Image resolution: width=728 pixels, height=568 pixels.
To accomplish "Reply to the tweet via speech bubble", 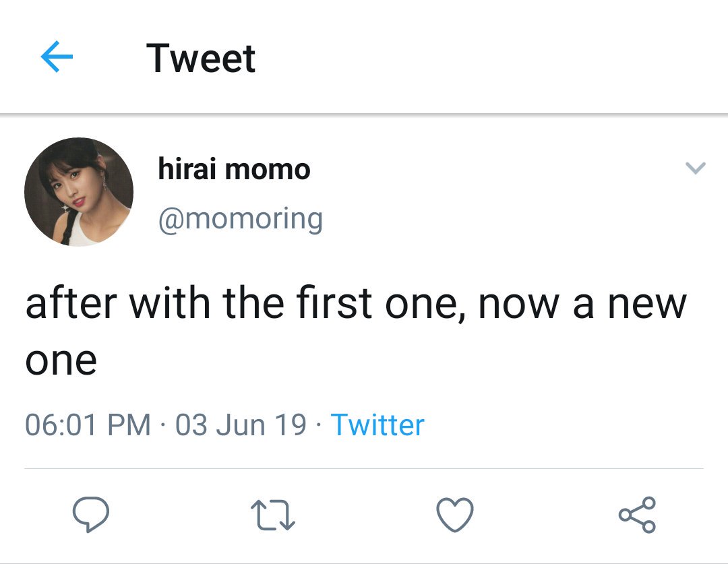I will point(91,514).
